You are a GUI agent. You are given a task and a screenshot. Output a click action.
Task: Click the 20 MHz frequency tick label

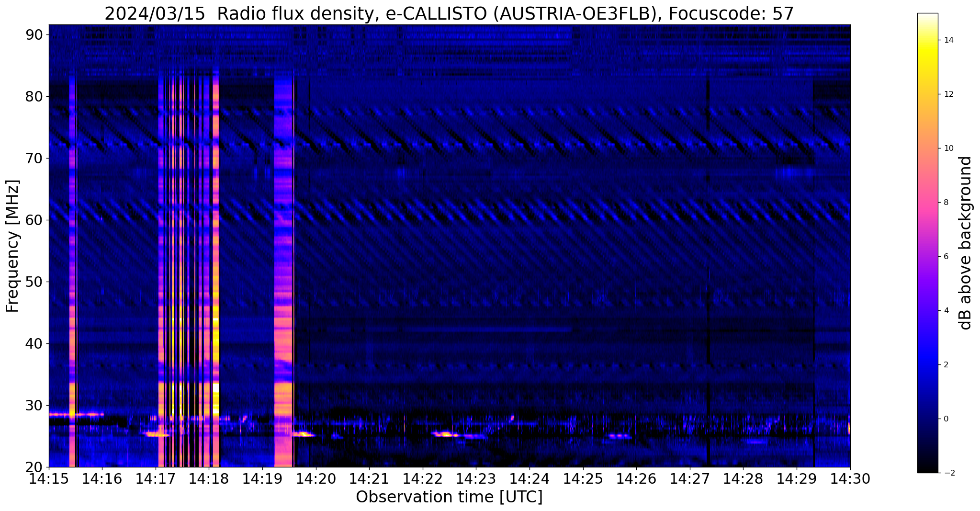[x=34, y=467]
